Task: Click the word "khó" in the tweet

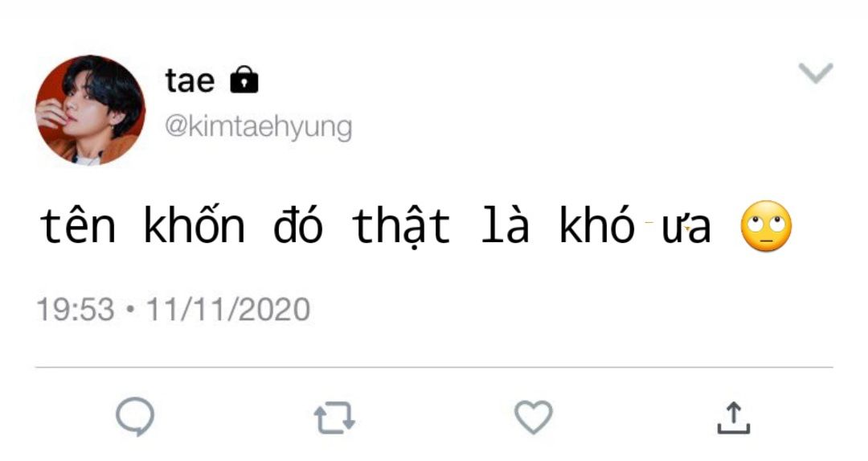Action: [597, 224]
